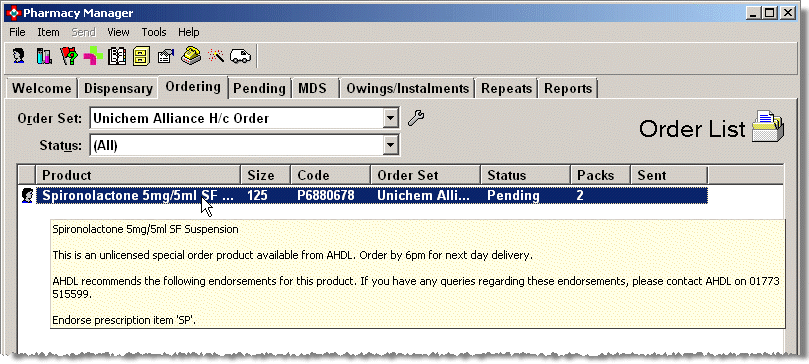Switch to the Dispensary tab
This screenshot has width=809, height=364.
coord(118,88)
